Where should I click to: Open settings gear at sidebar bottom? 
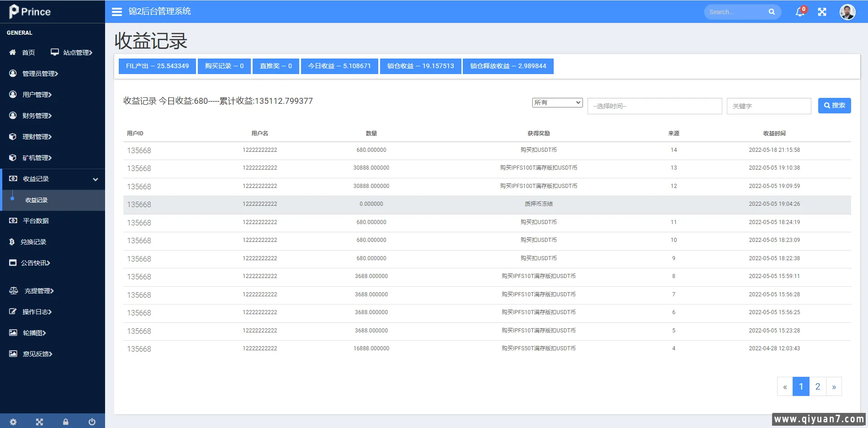point(13,422)
